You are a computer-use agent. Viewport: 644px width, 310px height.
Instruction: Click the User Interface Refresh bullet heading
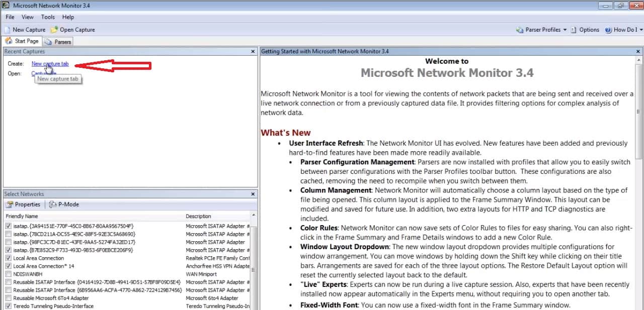tap(326, 143)
